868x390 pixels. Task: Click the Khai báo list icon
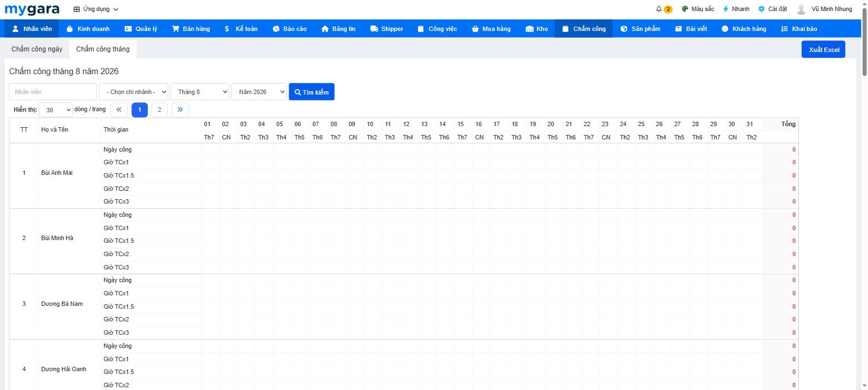784,29
